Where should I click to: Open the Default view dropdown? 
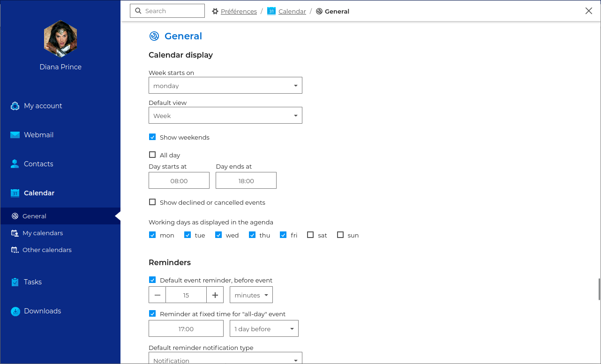[225, 116]
